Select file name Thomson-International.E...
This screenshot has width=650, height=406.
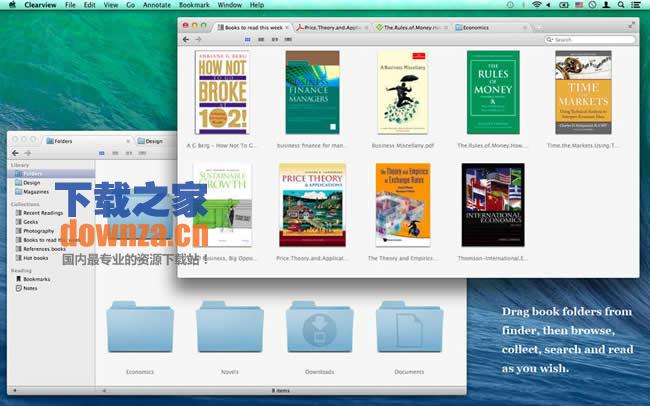[493, 258]
